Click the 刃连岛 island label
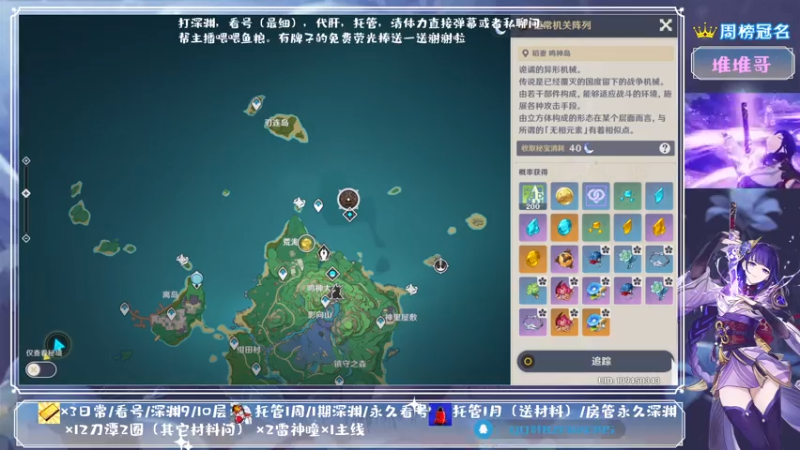 pos(277,122)
